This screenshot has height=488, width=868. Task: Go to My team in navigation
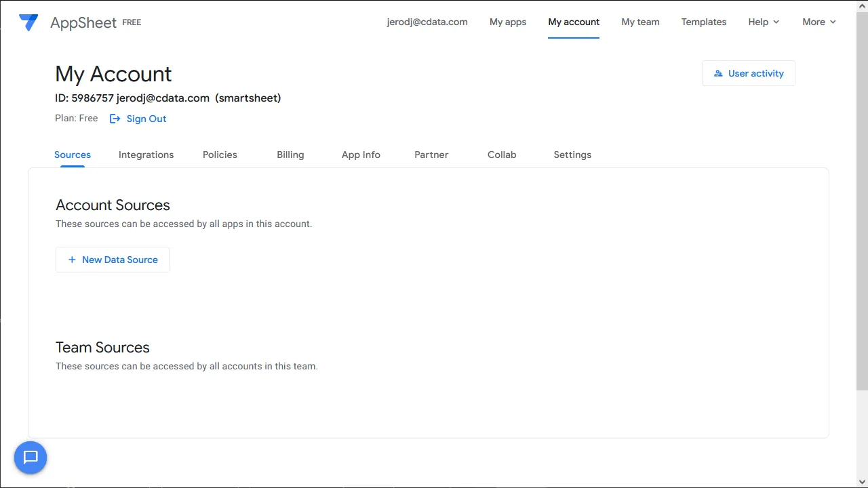coord(640,22)
